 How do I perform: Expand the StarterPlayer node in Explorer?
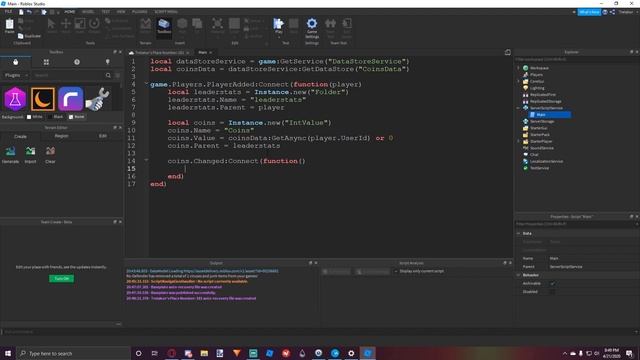[519, 141]
